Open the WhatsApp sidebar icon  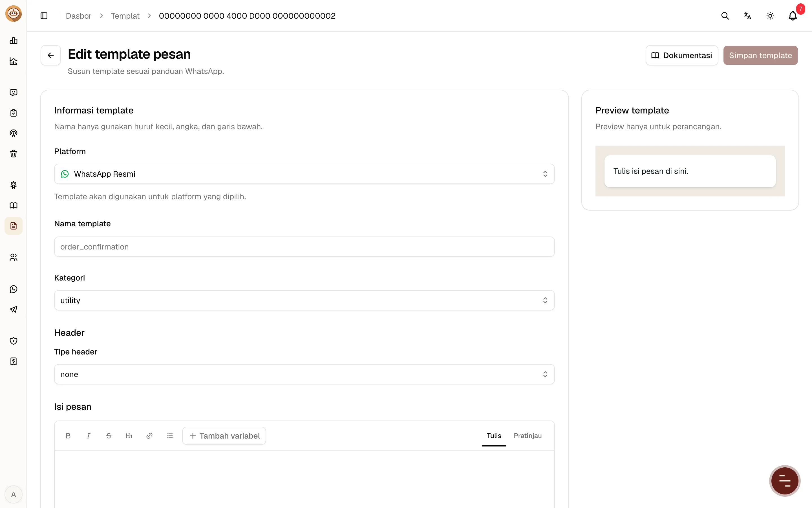tap(14, 289)
